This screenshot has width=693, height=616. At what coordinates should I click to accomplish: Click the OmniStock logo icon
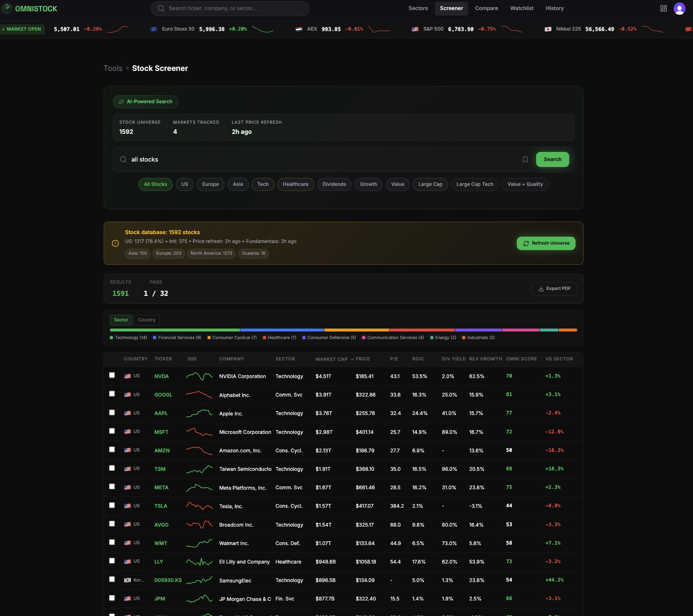7,8
